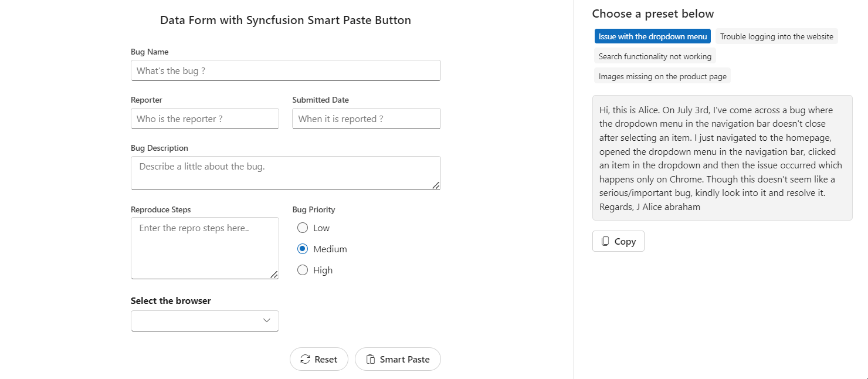Focus the Submitted Date field

[x=366, y=119]
